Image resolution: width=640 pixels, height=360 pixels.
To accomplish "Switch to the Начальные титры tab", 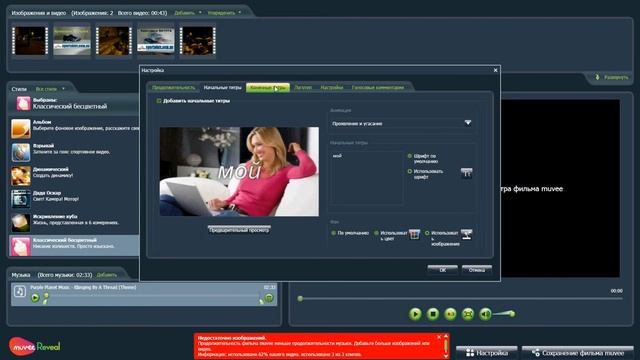I will click(222, 87).
